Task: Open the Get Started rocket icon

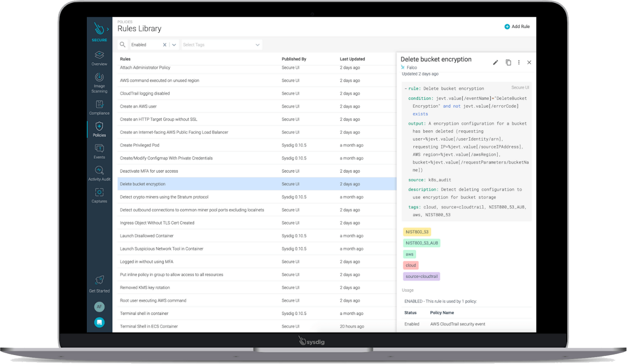Action: 99,280
